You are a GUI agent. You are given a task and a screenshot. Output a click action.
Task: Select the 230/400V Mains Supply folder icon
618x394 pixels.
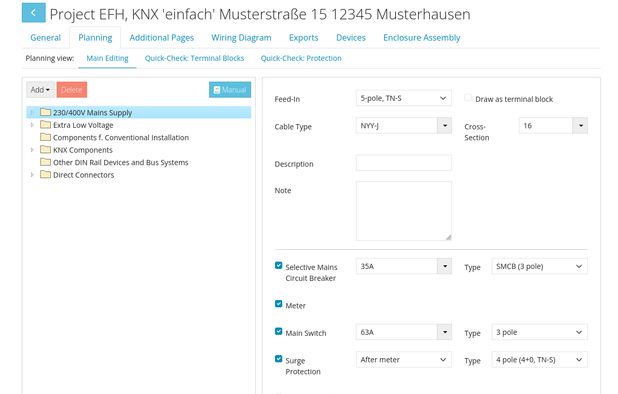(45, 112)
